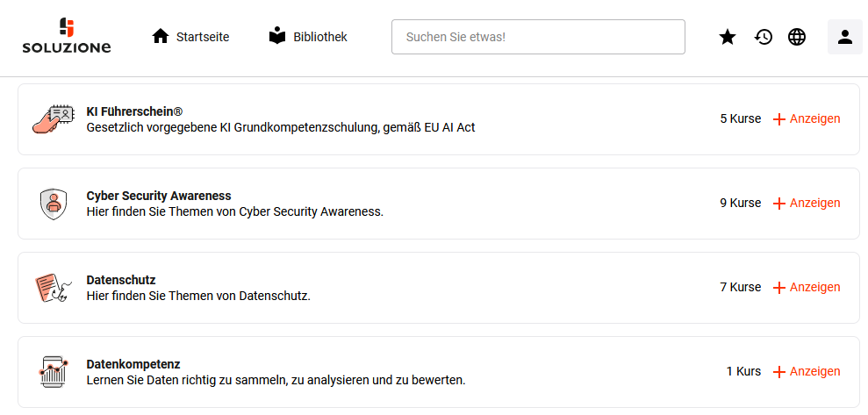The width and height of the screenshot is (868, 415).
Task: Expand Cyber Security Awareness with Anzeigen
Action: tap(807, 204)
